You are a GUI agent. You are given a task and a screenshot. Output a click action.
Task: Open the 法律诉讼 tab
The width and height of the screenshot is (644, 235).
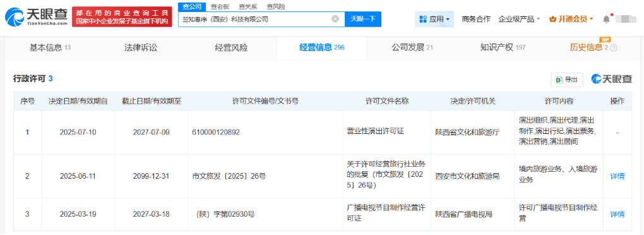[140, 47]
